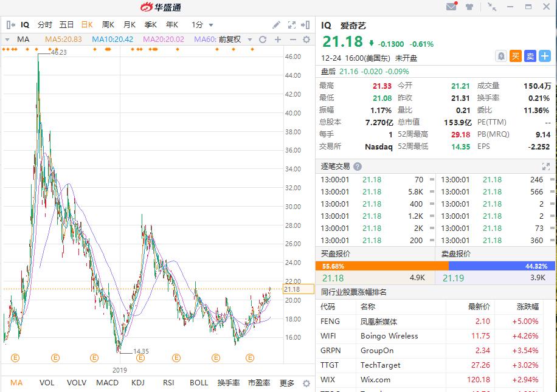Refresh the chart with the circular arrow

click(263, 40)
